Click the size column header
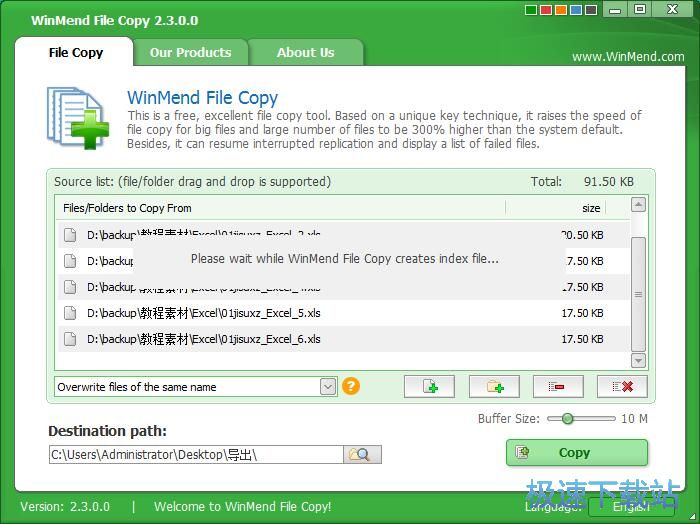This screenshot has width=700, height=524. (x=556, y=208)
